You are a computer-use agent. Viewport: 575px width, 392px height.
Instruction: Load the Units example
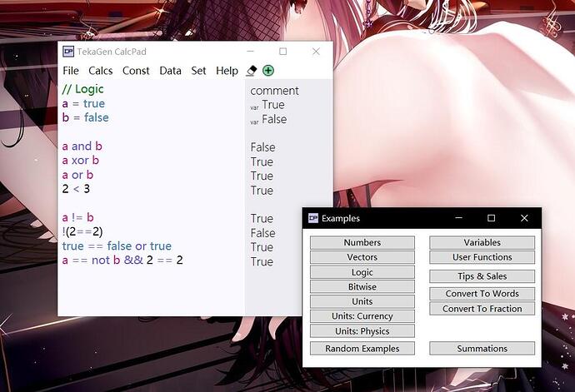click(x=362, y=301)
